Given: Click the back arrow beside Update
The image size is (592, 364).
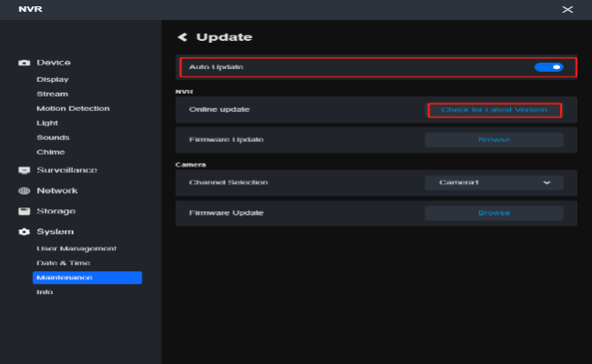Looking at the screenshot, I should pyautogui.click(x=182, y=37).
